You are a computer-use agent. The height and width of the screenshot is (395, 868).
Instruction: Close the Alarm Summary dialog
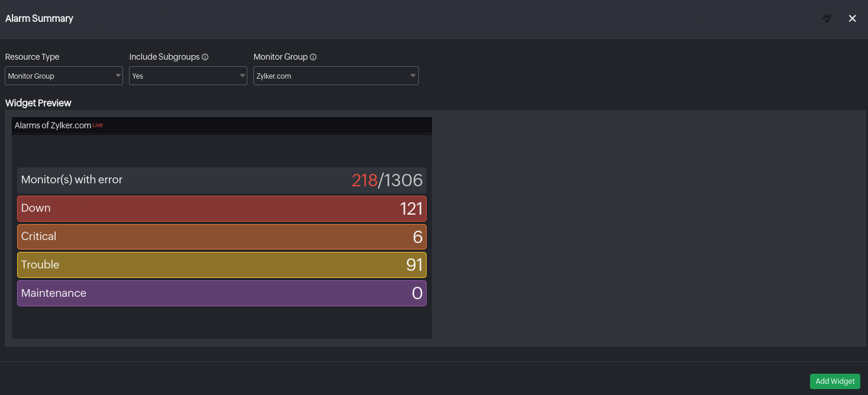tap(852, 19)
